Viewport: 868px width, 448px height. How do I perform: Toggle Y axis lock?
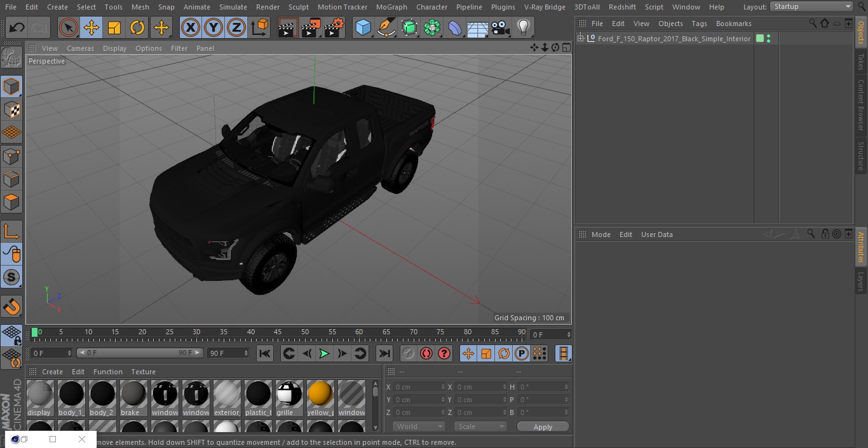(x=213, y=27)
